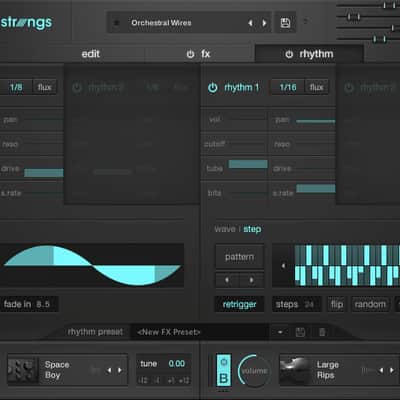Toggle the fx tab power icon
The image size is (400, 400).
(190, 54)
